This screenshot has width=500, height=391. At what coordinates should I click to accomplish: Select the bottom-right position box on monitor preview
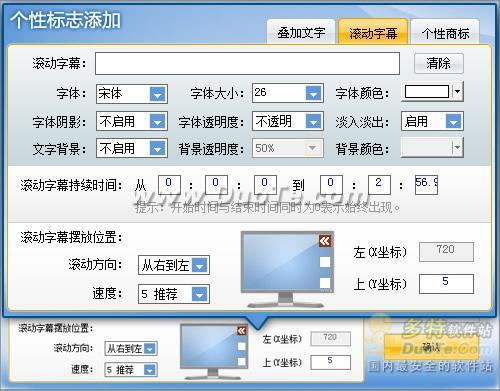coord(325,283)
